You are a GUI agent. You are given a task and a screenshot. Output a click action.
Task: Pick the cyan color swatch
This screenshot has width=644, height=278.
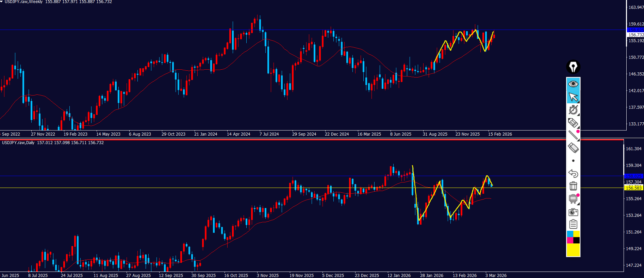[570, 234]
